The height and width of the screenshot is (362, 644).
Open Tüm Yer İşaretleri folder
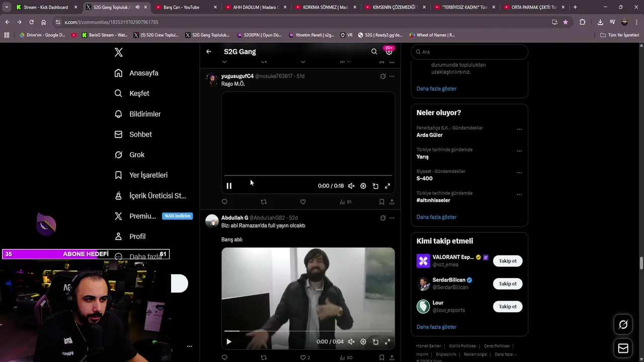pos(619,35)
